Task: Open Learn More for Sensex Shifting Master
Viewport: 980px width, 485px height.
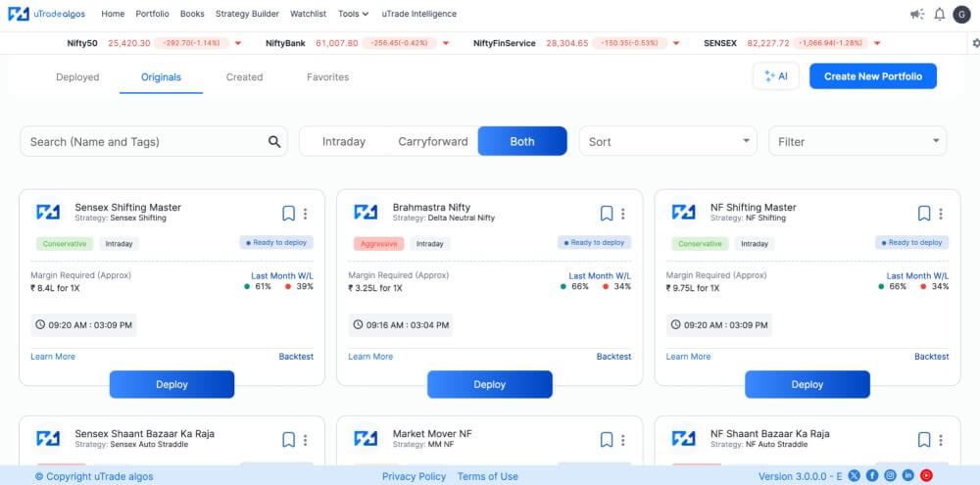Action: tap(53, 357)
